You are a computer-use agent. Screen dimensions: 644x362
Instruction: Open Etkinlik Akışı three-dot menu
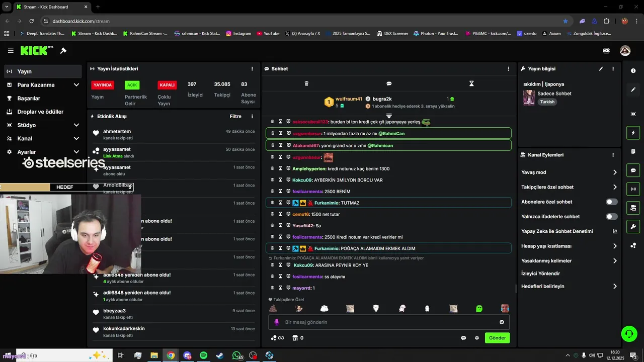[252, 116]
